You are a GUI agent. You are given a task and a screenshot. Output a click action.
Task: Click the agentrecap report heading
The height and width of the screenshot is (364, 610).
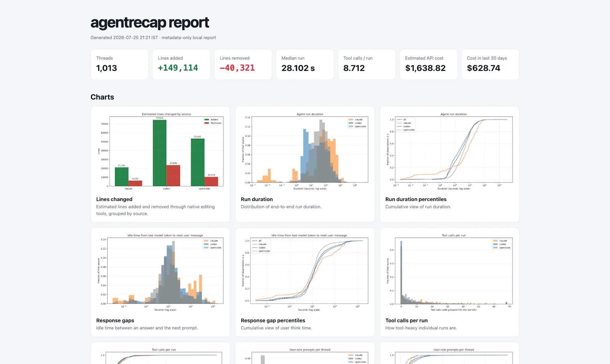(150, 23)
